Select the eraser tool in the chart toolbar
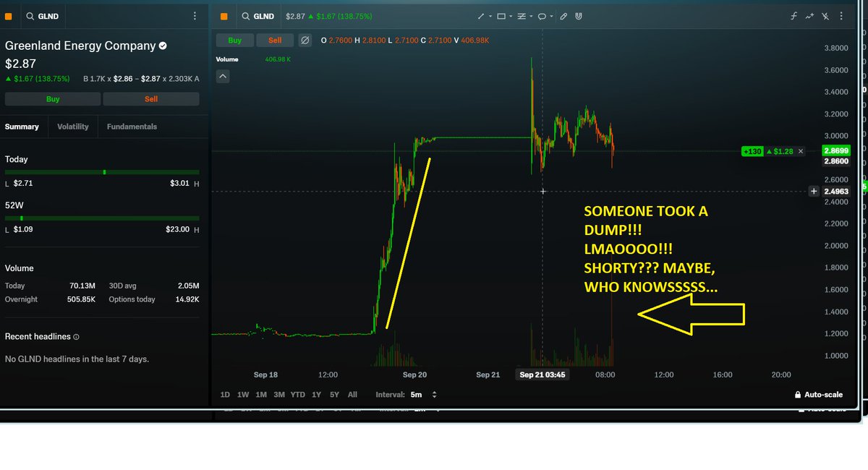The height and width of the screenshot is (470, 868). (x=564, y=16)
